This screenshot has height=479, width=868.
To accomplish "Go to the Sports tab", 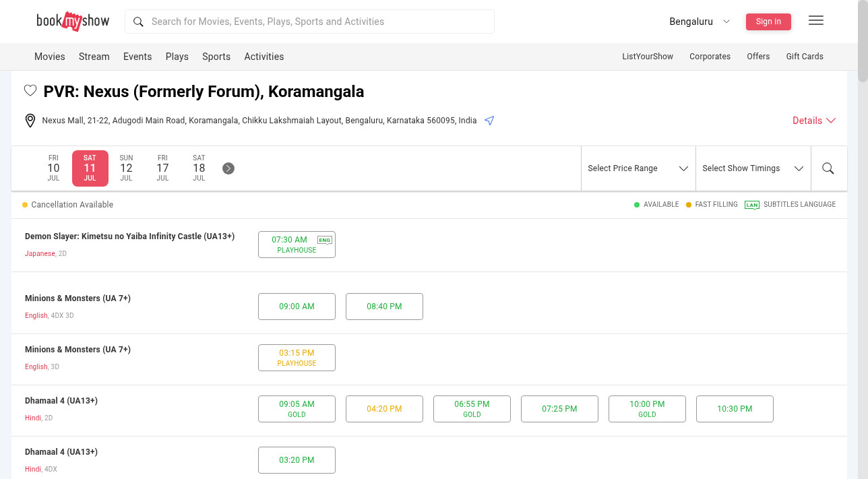I will (216, 57).
